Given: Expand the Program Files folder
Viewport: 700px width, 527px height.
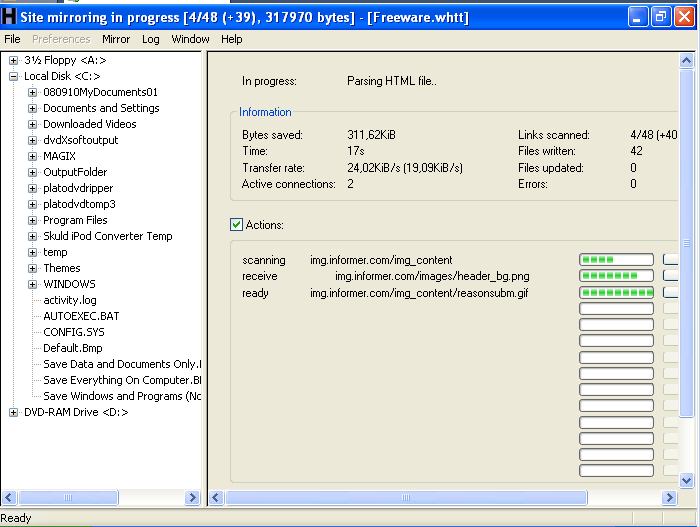Looking at the screenshot, I should click(32, 221).
